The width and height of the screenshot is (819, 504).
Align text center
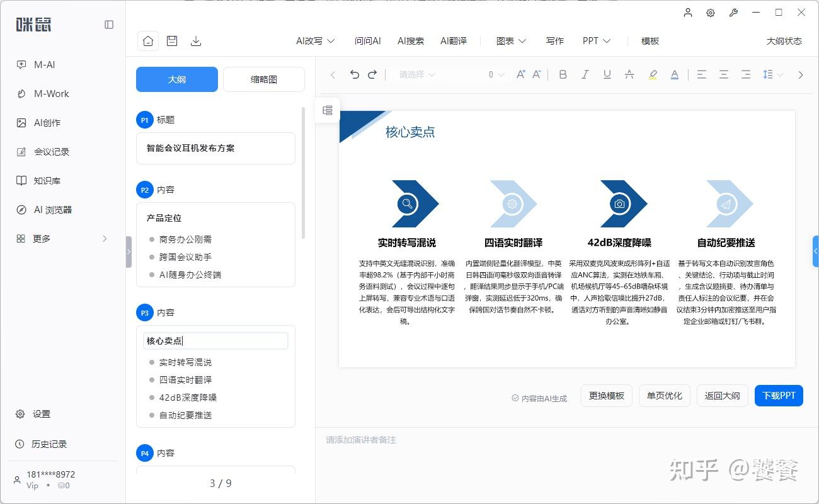(724, 74)
